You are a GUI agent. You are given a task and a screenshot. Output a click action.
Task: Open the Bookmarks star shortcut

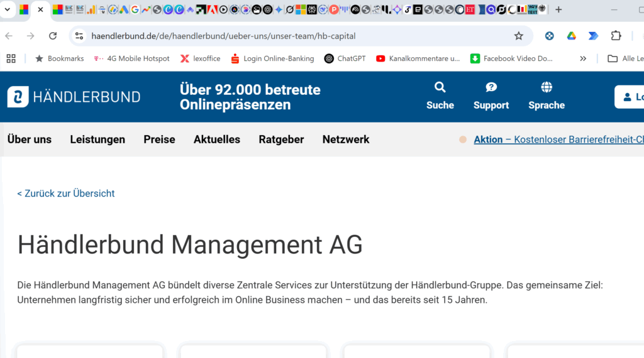60,58
